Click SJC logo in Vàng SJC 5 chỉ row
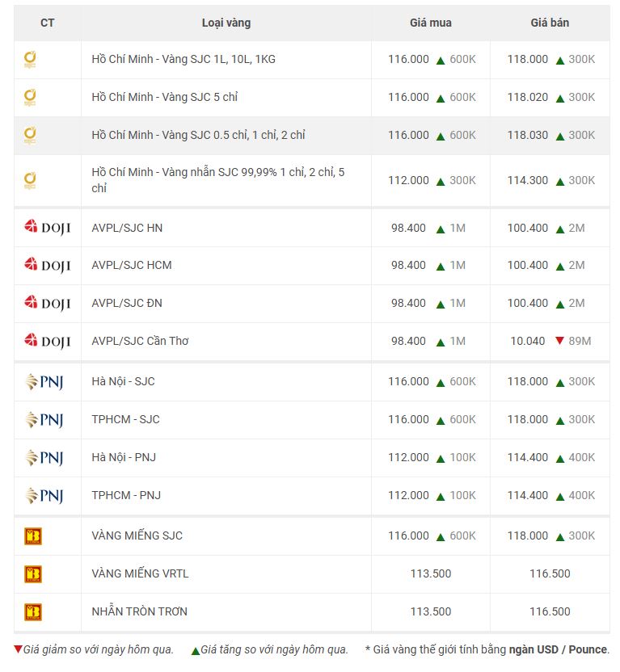 pyautogui.click(x=30, y=98)
